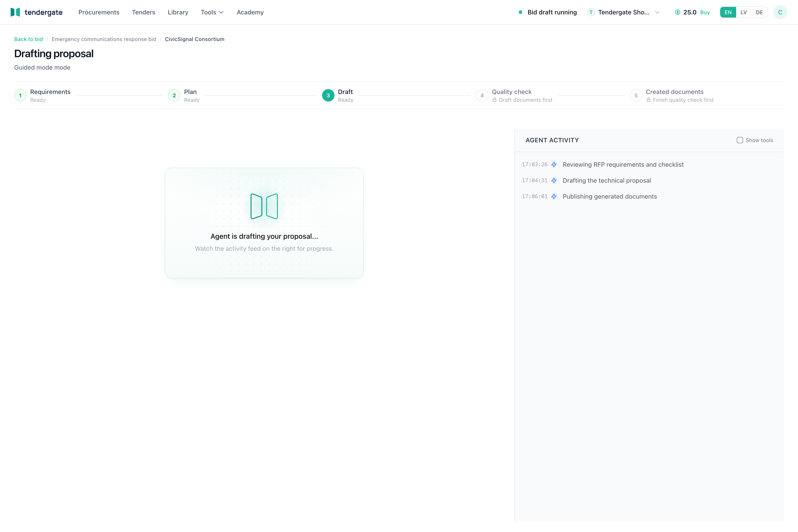Click the drafting animation logo in the card
This screenshot has height=532, width=798.
tap(264, 206)
